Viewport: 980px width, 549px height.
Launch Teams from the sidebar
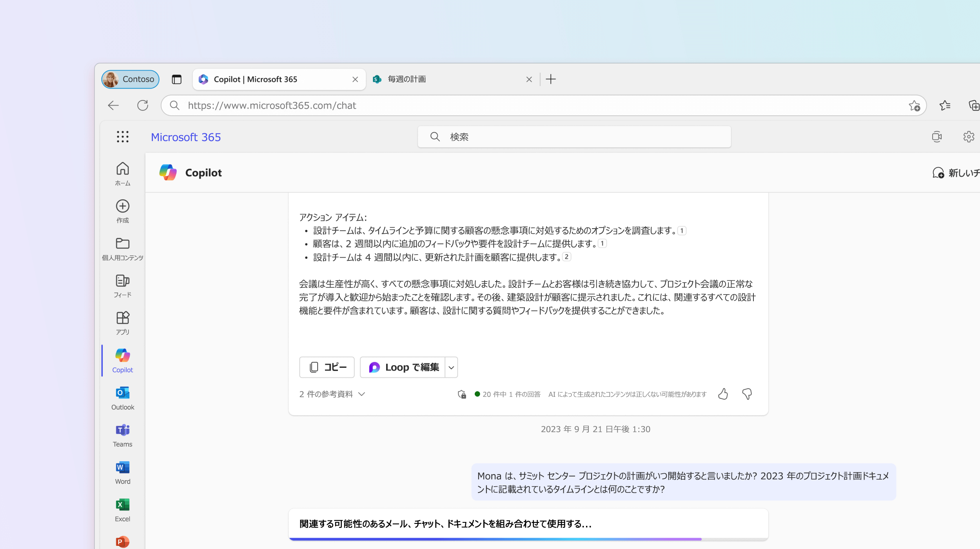pyautogui.click(x=122, y=436)
